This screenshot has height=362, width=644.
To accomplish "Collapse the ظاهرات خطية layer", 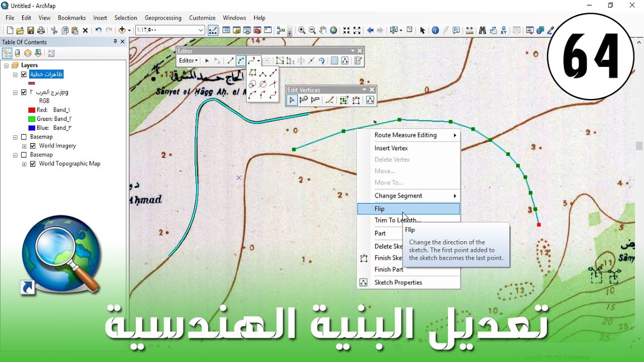I will [x=15, y=74].
